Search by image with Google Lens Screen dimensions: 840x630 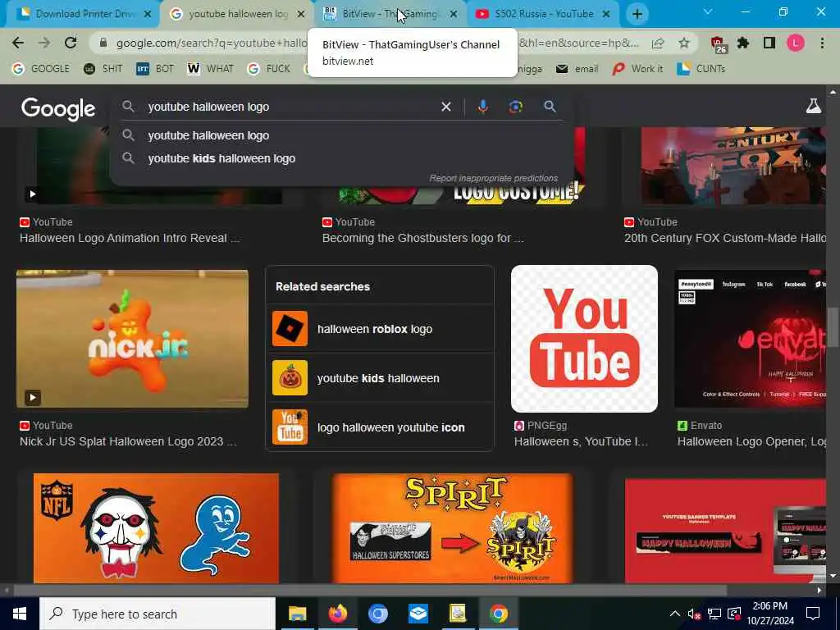click(515, 107)
